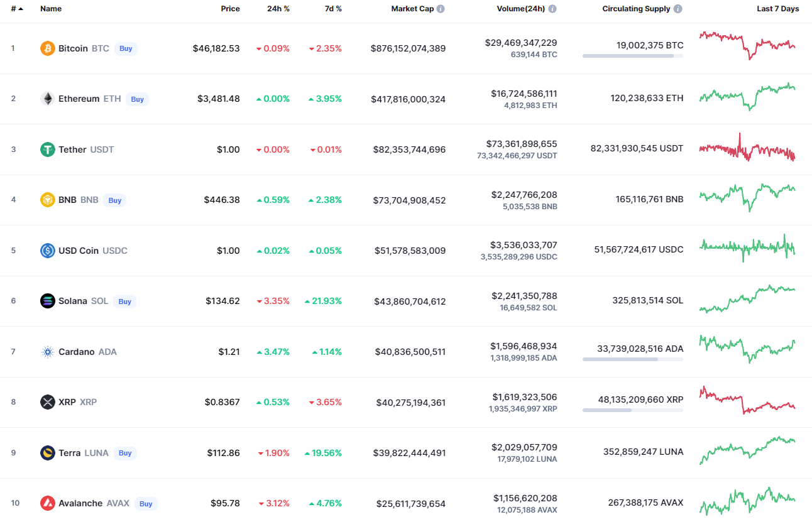Click Cardano's circulating supply progress bar
Image resolution: width=812 pixels, height=522 pixels.
632,359
